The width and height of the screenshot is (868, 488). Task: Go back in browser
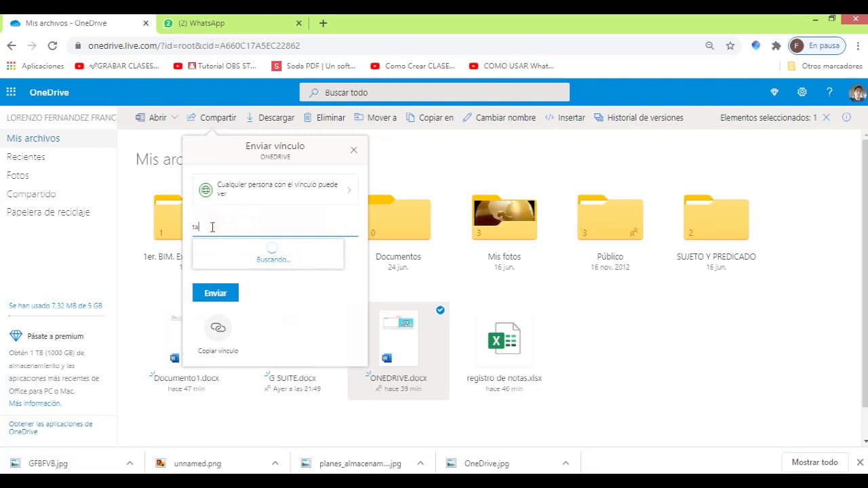(x=12, y=45)
